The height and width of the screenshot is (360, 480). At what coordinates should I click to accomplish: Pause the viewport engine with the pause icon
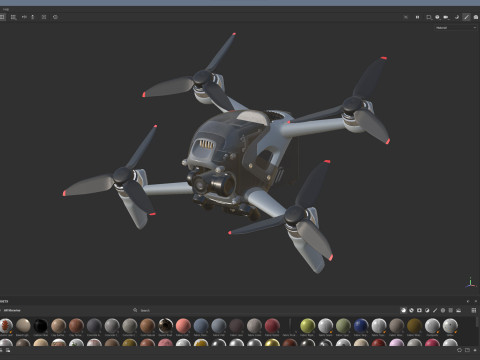(417, 17)
